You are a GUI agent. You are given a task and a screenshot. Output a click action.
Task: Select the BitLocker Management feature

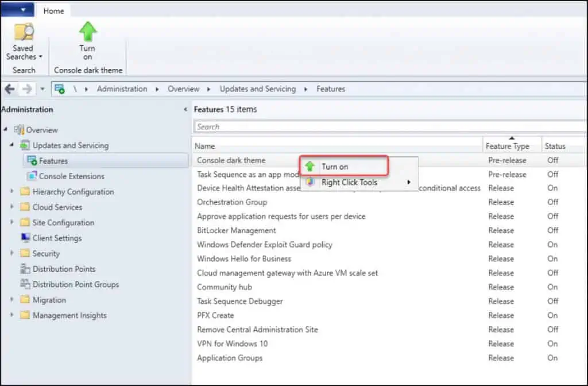[x=389, y=230]
